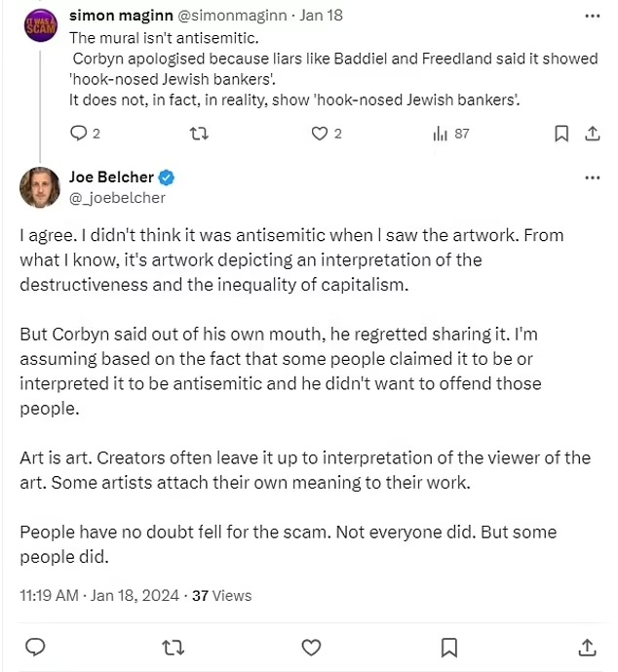618x672 pixels.
Task: Open the @_joebelcher handle
Action: (x=118, y=197)
